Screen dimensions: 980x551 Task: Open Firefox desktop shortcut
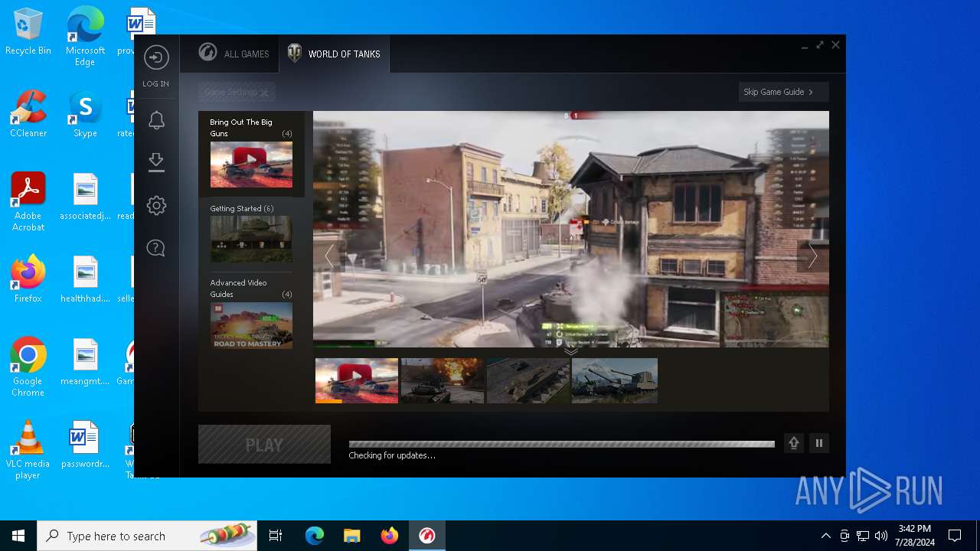(x=28, y=279)
